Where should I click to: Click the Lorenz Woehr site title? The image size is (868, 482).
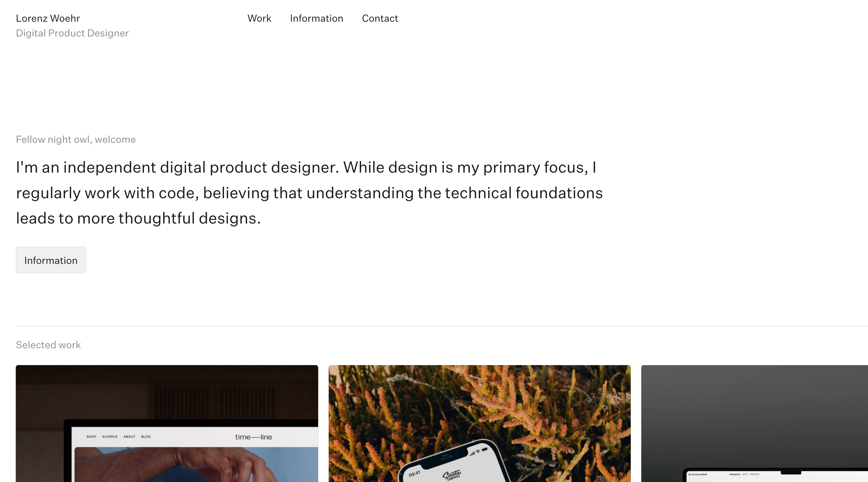pyautogui.click(x=48, y=18)
